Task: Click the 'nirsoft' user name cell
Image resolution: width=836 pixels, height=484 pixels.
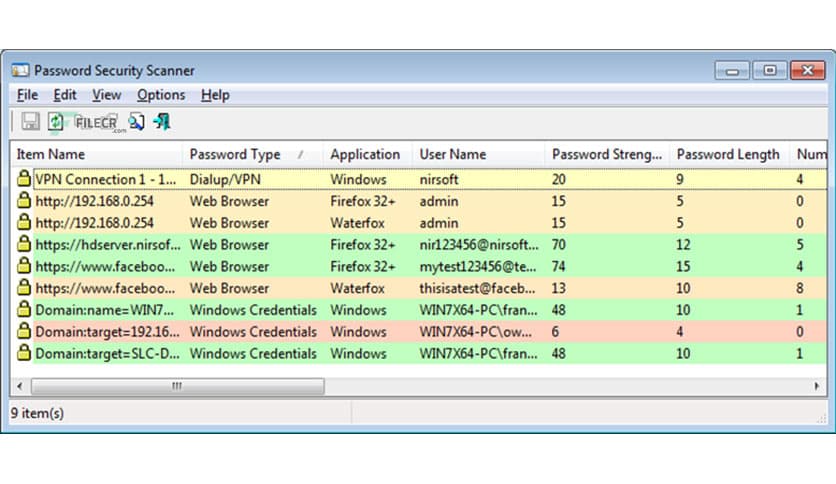Action: 439,179
